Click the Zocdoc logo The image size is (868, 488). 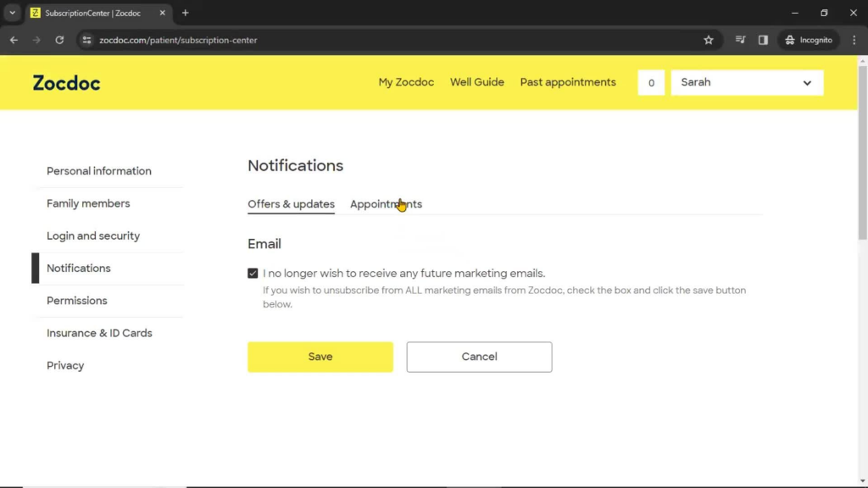[66, 82]
